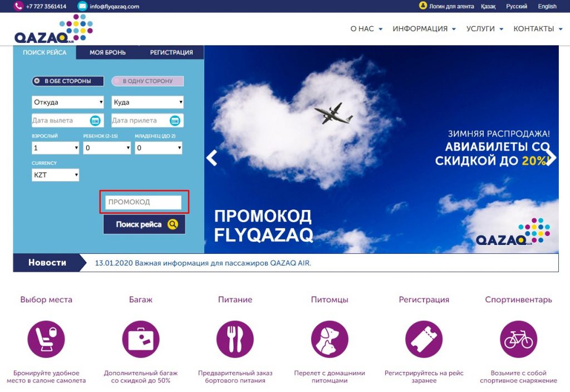Image resolution: width=570 pixels, height=392 pixels.
Task: Click the seat icon under Выбор места
Action: point(46,338)
